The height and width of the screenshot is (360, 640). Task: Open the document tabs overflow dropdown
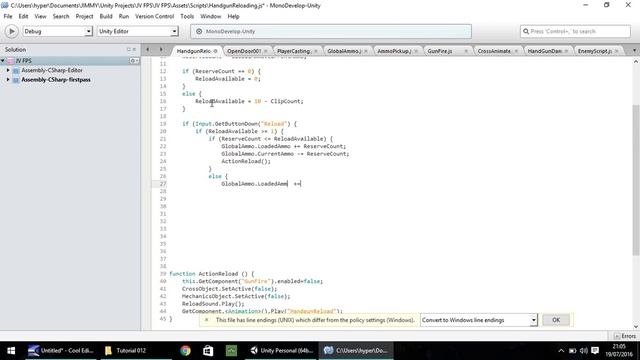point(634,50)
